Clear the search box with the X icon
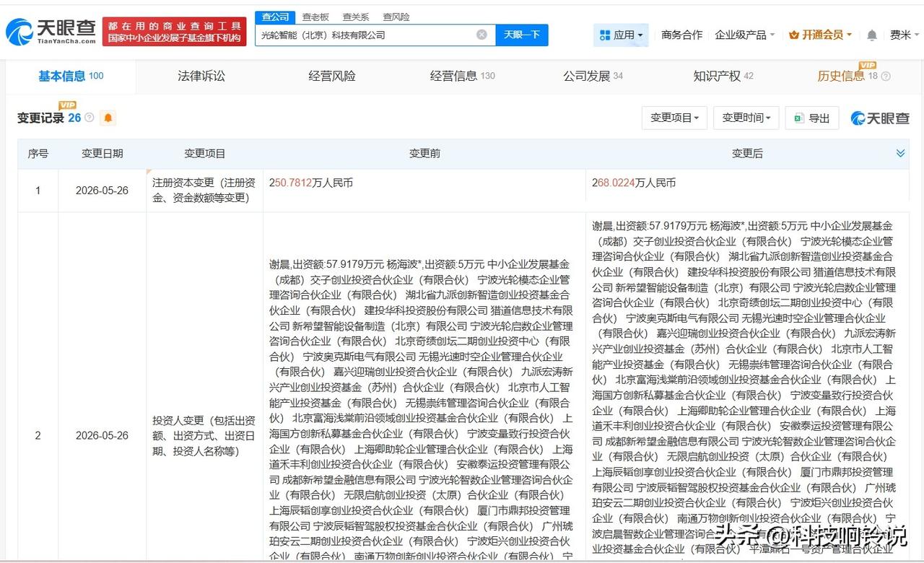Screen dimensions: 924x563 481,35
